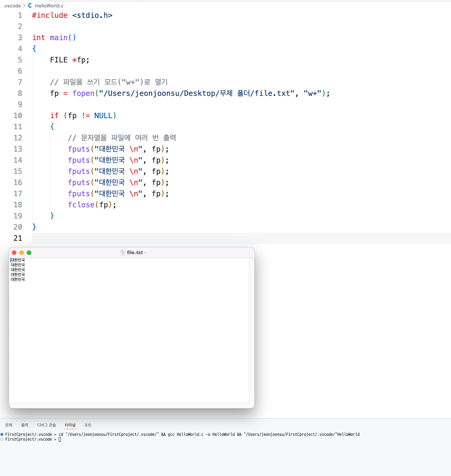Click 'NULL' in the if condition

103,116
